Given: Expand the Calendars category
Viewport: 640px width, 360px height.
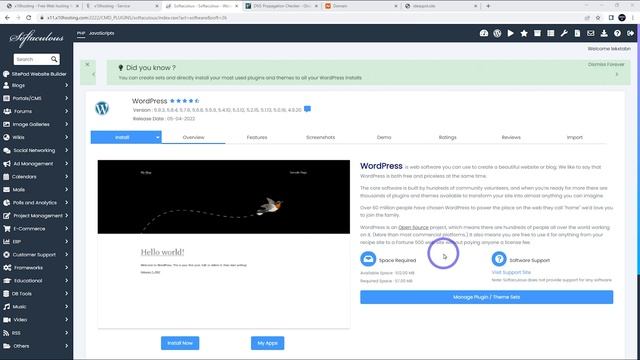Looking at the screenshot, I should tap(35, 177).
